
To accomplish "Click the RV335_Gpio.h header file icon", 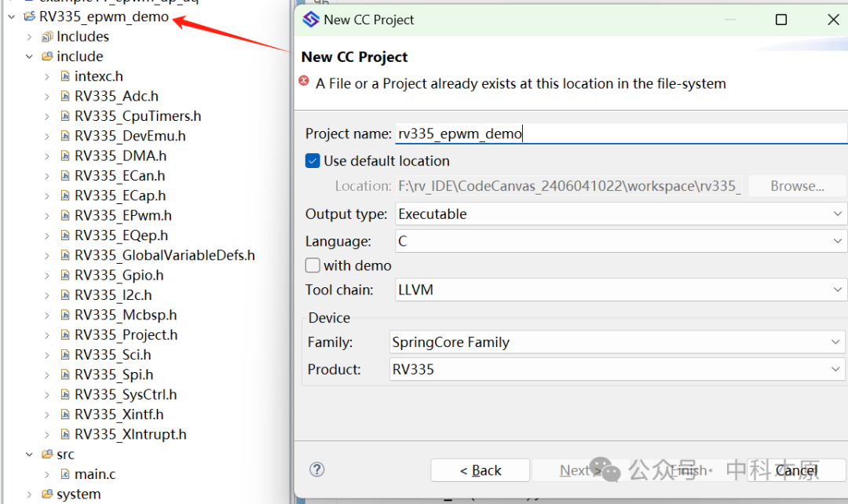I will point(65,276).
